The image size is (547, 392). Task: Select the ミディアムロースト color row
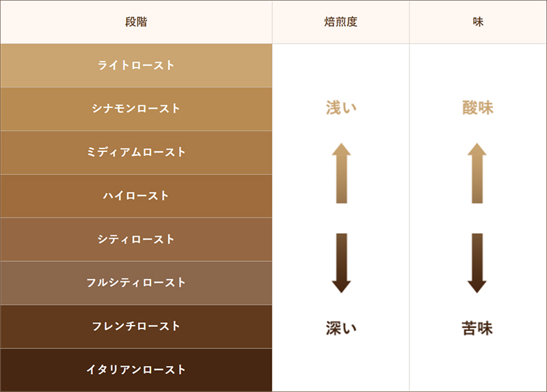click(x=136, y=153)
